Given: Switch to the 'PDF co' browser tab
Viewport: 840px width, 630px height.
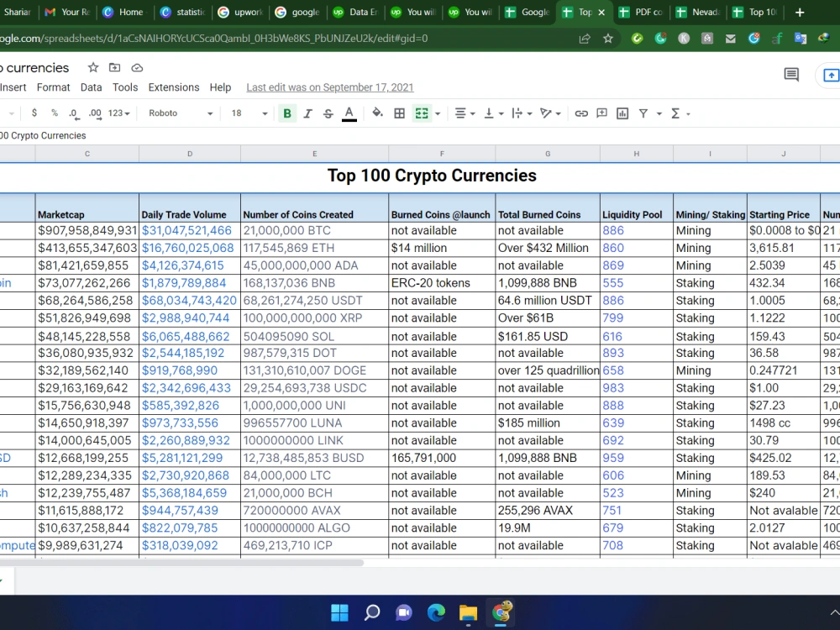Looking at the screenshot, I should 643,12.
